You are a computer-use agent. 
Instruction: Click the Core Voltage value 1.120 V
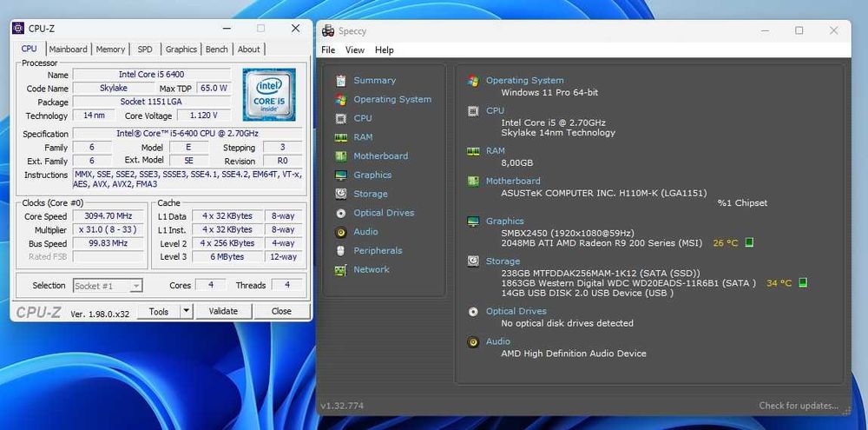point(204,116)
